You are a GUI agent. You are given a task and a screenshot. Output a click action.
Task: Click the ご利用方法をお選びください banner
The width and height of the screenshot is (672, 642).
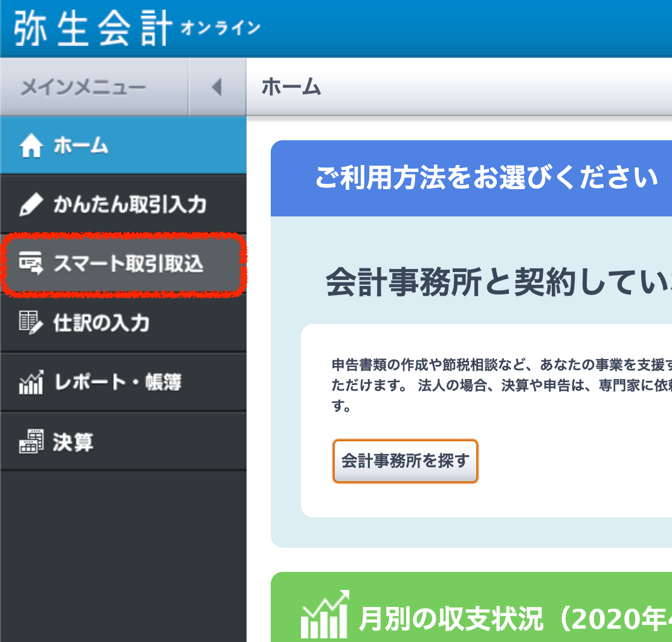(x=486, y=178)
